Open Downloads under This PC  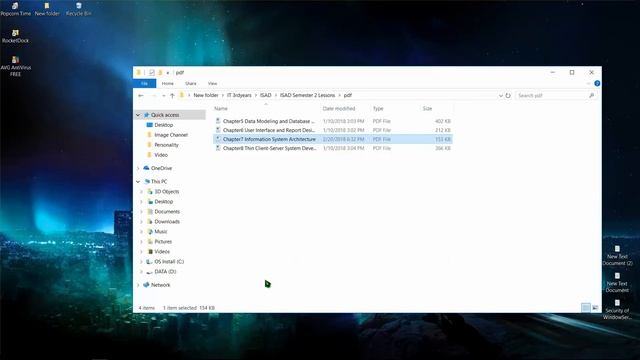(167, 222)
